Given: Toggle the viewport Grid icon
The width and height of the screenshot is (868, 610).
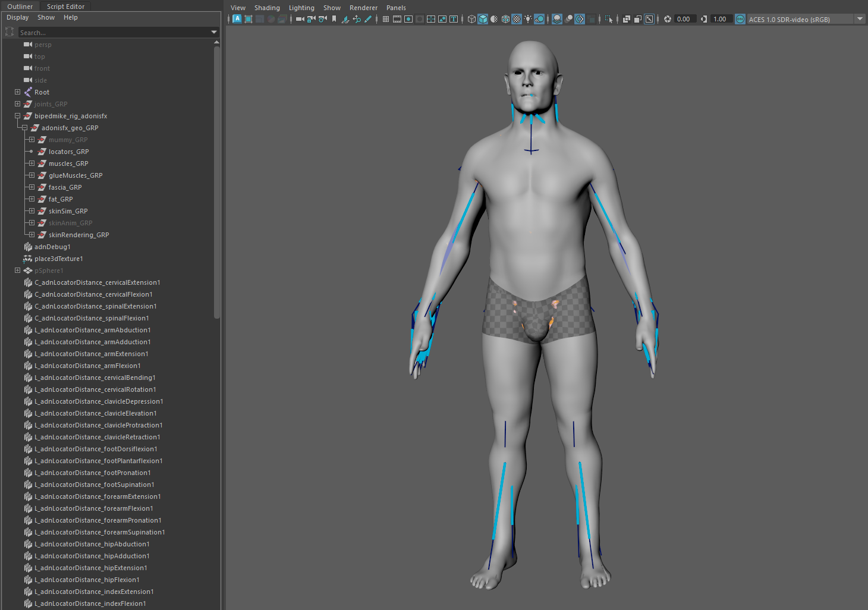Looking at the screenshot, I should click(x=386, y=19).
